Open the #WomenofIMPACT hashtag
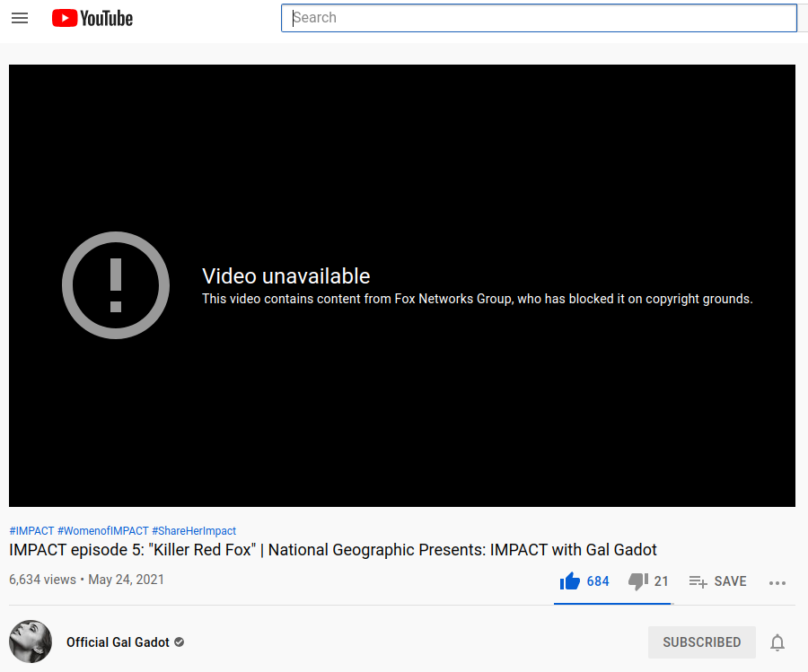The height and width of the screenshot is (672, 808). point(103,531)
